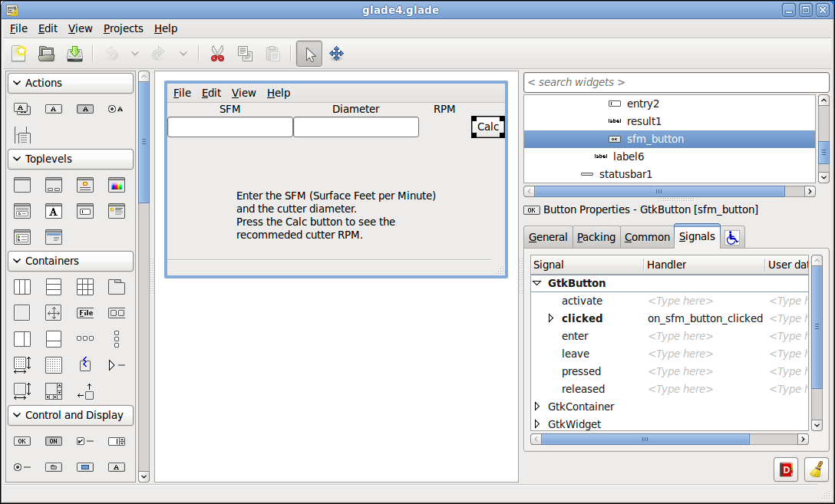Viewport: 835px width, 504px height.
Task: Pick the Font Selection Dialog widget
Action: 53,211
